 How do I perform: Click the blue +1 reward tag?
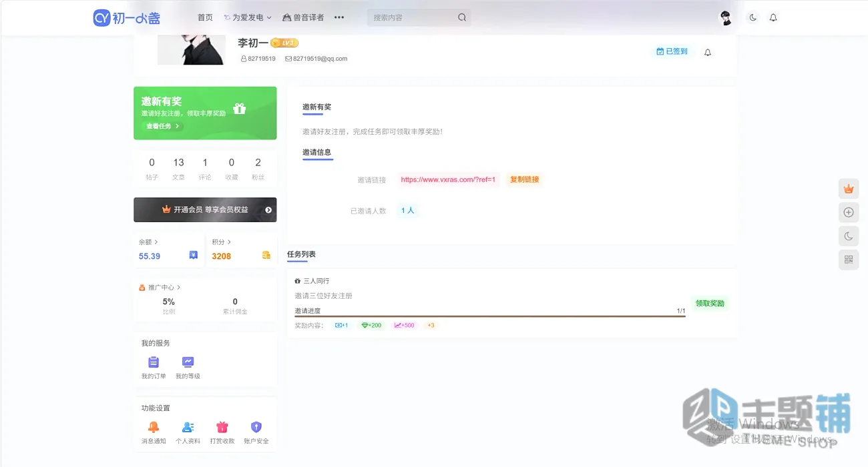coord(342,326)
